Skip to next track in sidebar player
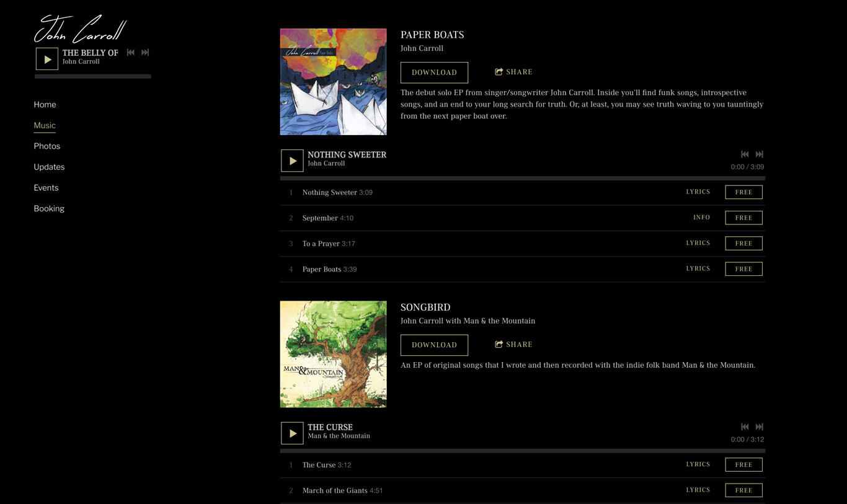The height and width of the screenshot is (504, 847). tap(145, 53)
